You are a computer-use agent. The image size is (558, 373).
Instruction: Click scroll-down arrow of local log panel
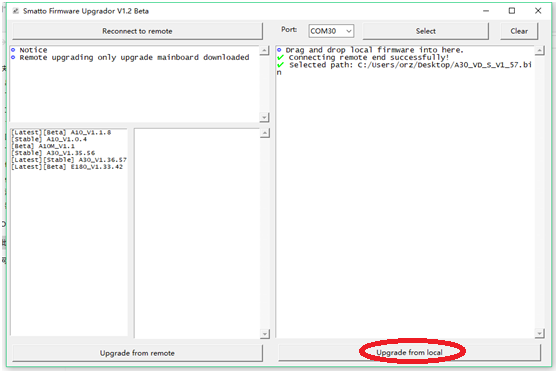[539, 333]
